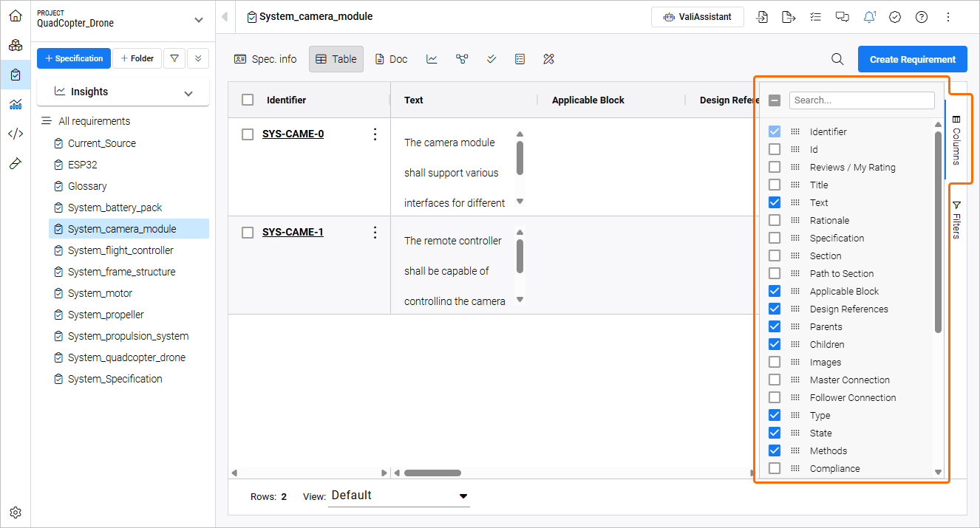The image size is (980, 528).
Task: Click the filter funnel icon
Action: tap(174, 58)
